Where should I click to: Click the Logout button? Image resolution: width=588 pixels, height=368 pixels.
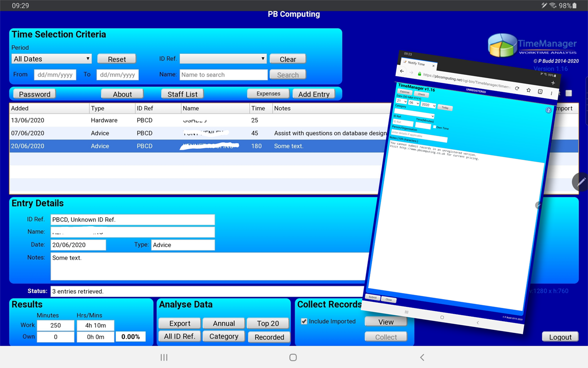pyautogui.click(x=560, y=337)
